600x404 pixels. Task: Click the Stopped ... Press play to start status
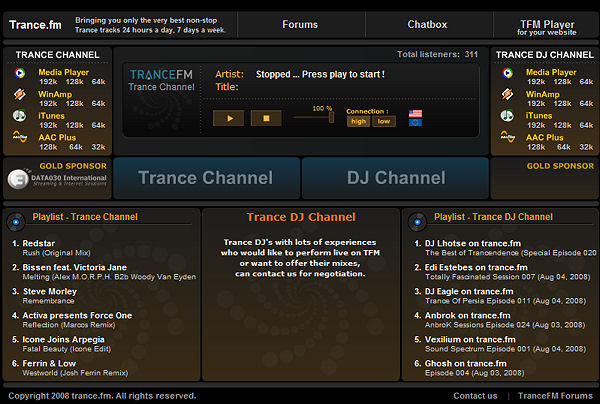click(x=320, y=74)
